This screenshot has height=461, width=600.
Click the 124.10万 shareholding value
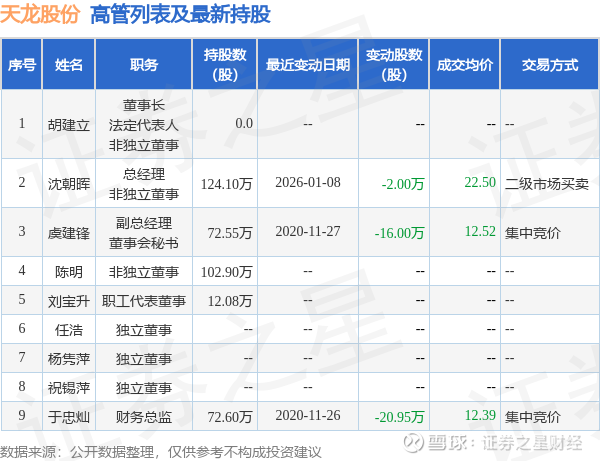(227, 184)
